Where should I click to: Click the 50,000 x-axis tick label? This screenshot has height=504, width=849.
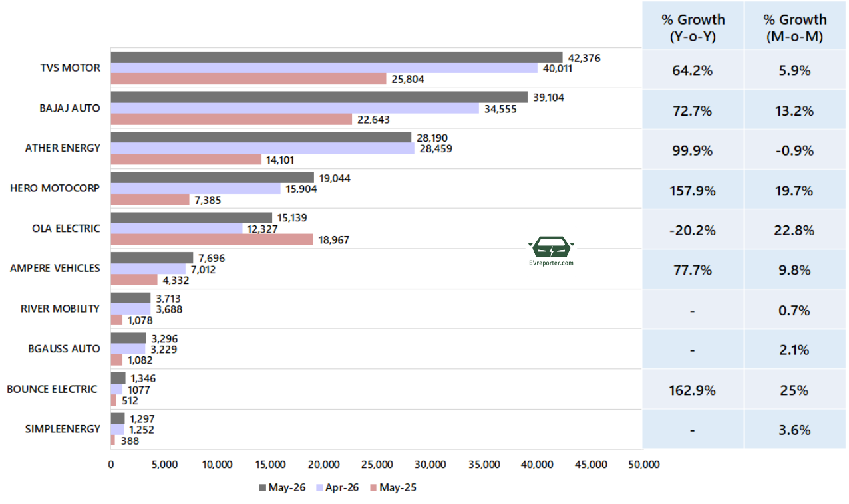[643, 465]
